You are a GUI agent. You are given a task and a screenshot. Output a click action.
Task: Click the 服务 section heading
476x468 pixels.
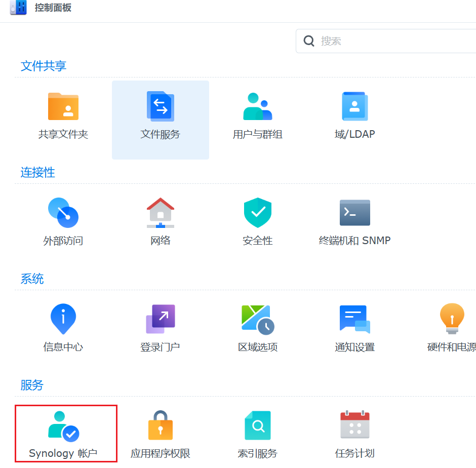point(32,385)
